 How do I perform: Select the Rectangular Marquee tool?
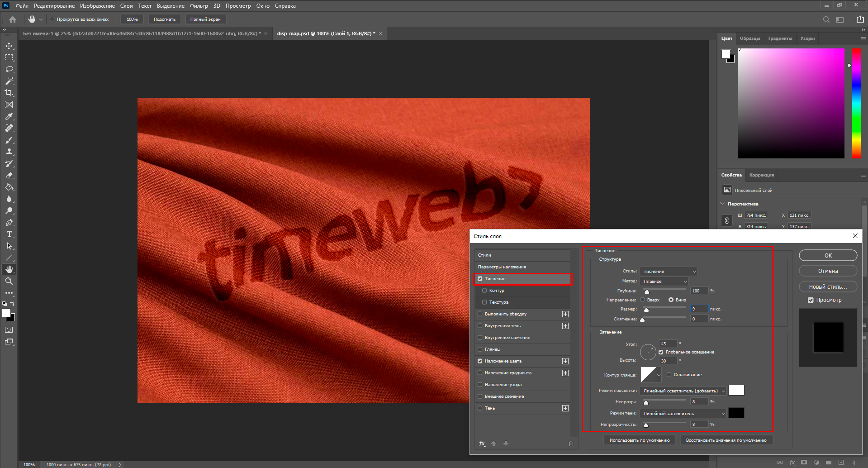(x=9, y=57)
